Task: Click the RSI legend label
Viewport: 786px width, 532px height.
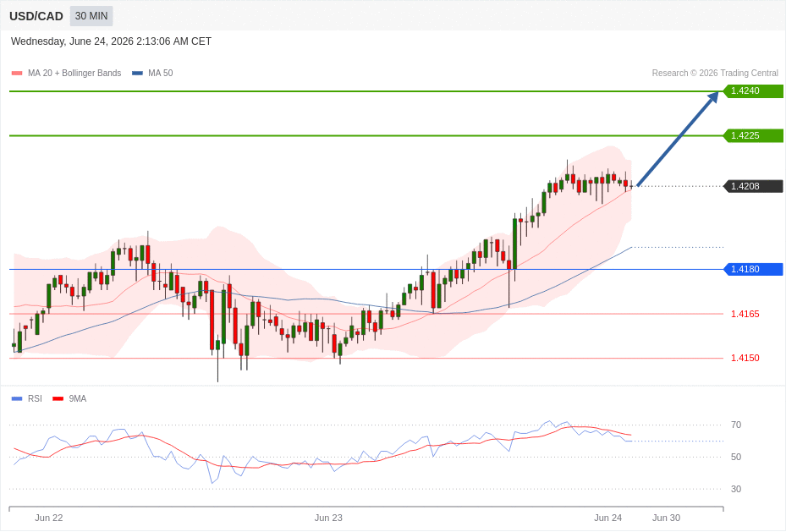Action: point(35,398)
